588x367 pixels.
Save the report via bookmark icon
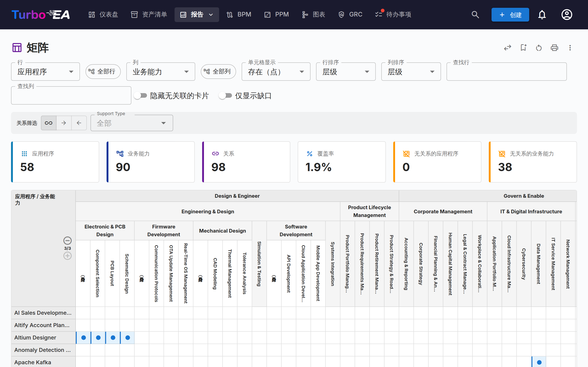coord(523,48)
